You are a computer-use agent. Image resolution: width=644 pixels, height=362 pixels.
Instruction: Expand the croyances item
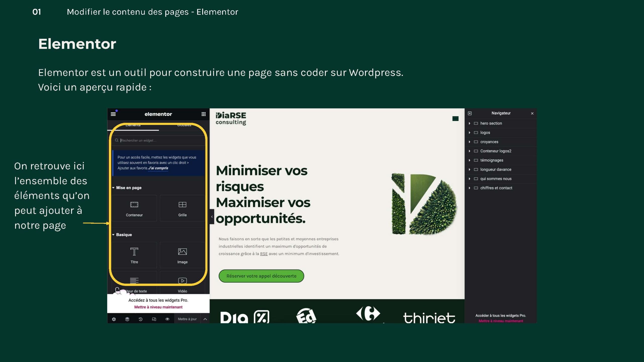pos(469,142)
